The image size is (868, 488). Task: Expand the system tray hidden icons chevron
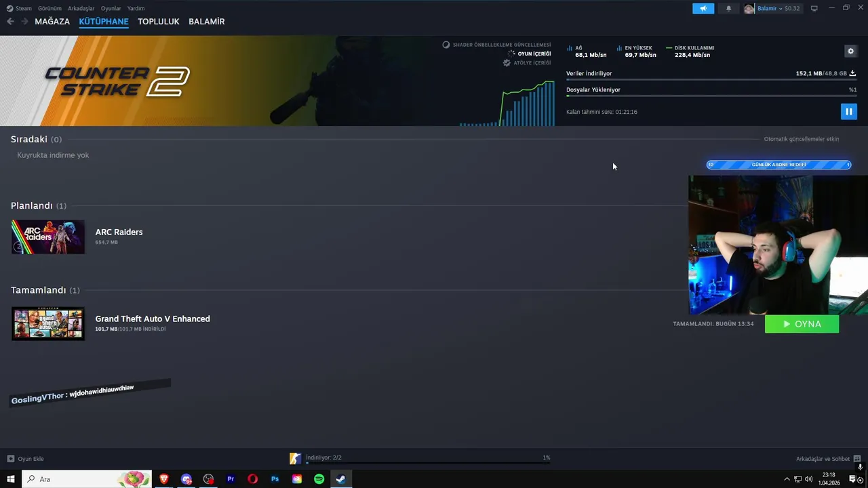click(x=787, y=479)
